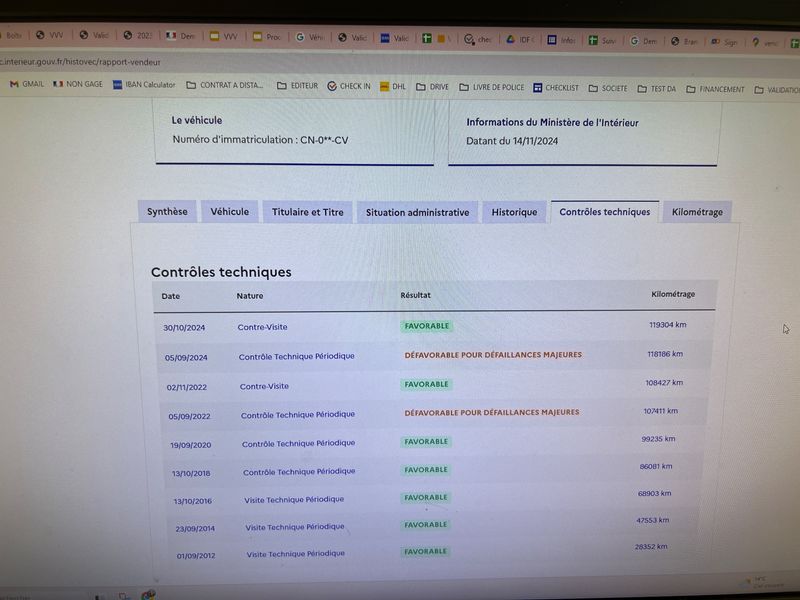Click Contre-Visite in the 02/11/2022 row
The width and height of the screenshot is (800, 600).
tap(264, 386)
